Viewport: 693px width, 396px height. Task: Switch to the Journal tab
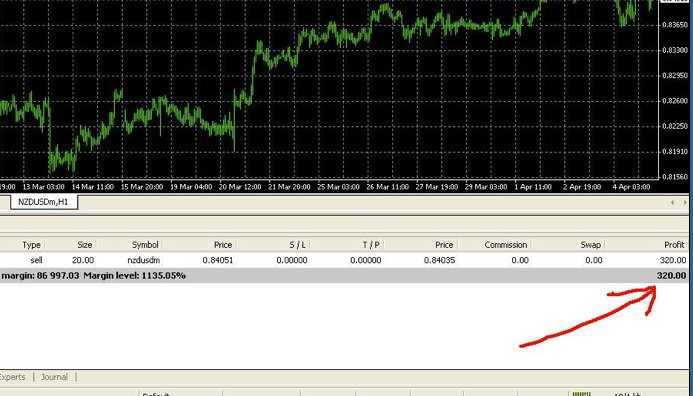[54, 377]
